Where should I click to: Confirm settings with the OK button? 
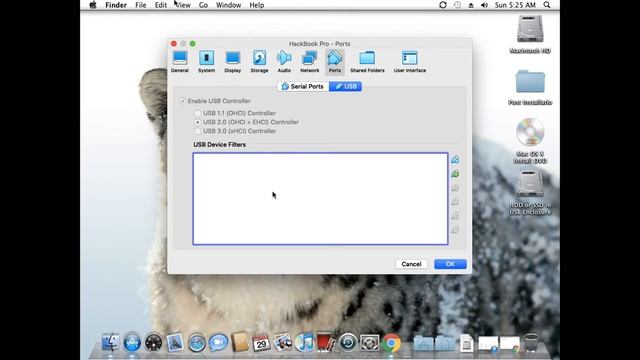pyautogui.click(x=450, y=264)
